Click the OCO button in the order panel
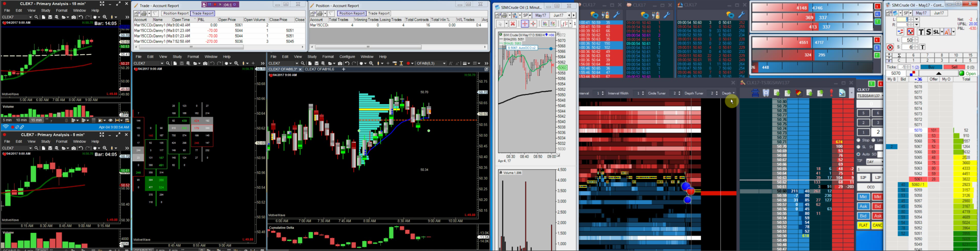This screenshot has height=251, width=980. tap(871, 187)
